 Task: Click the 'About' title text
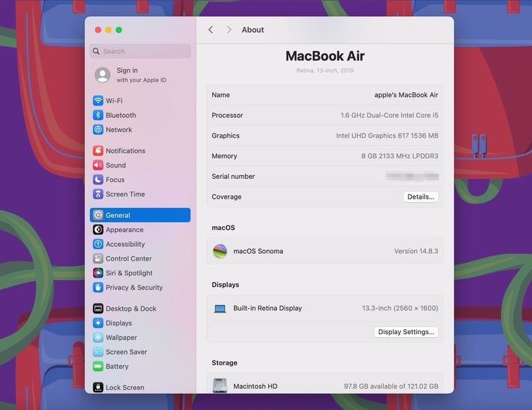(x=253, y=30)
